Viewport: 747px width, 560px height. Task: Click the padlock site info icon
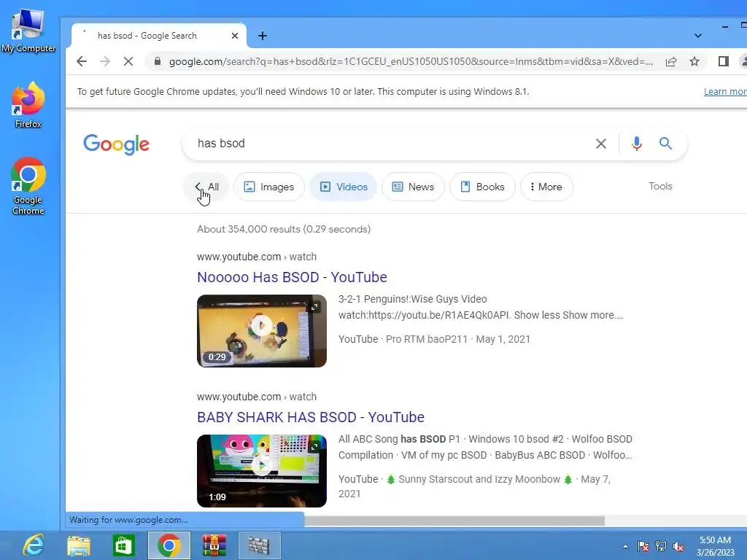[158, 61]
